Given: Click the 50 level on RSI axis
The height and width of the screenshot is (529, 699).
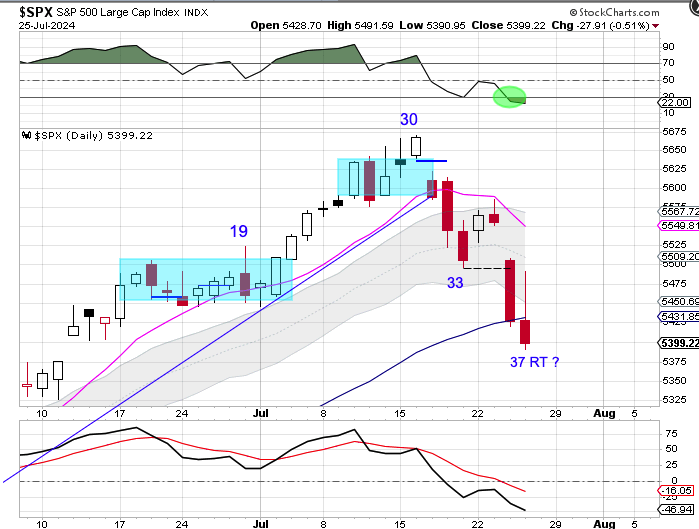Looking at the screenshot, I should 668,80.
